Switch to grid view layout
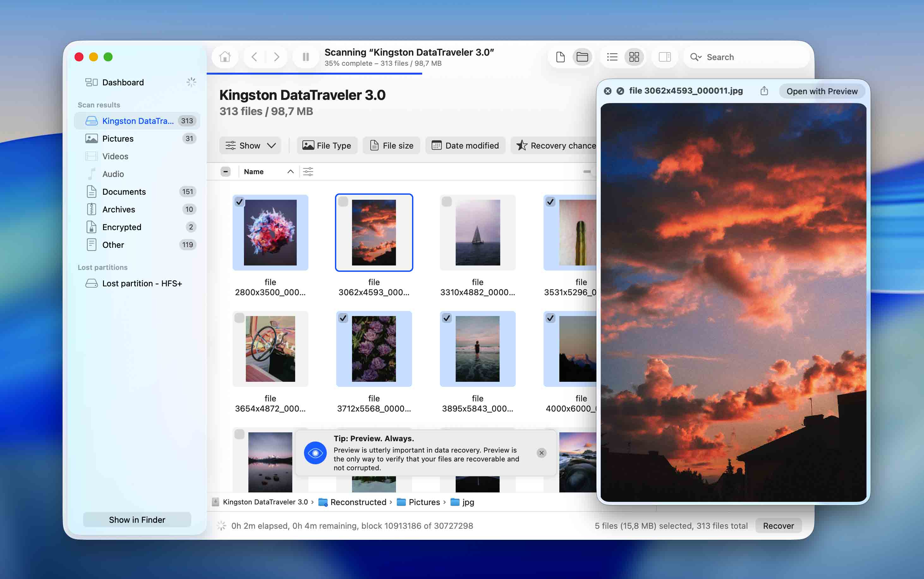The height and width of the screenshot is (579, 924). (634, 57)
